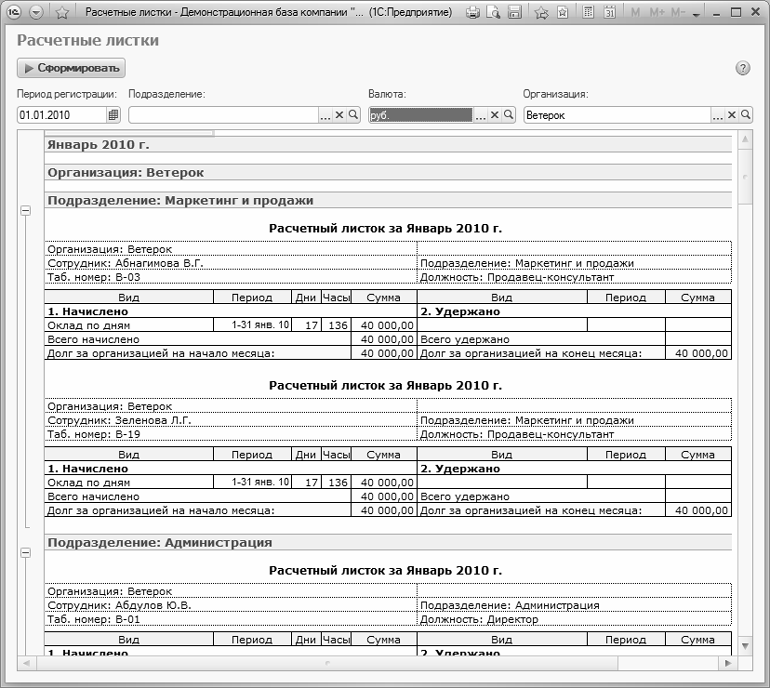Click the Организация field with Ветерок

[x=617, y=115]
